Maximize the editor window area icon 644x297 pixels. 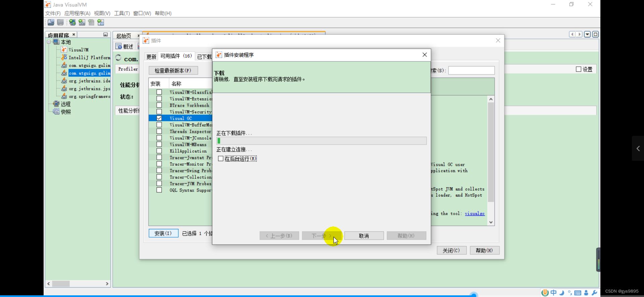(x=595, y=34)
